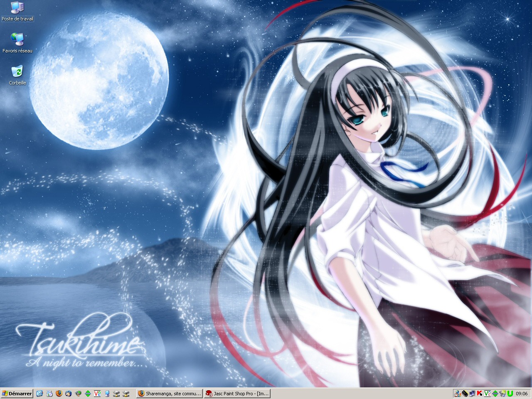The image size is (532, 399).
Task: Open the Démarrer start menu
Action: tap(17, 393)
